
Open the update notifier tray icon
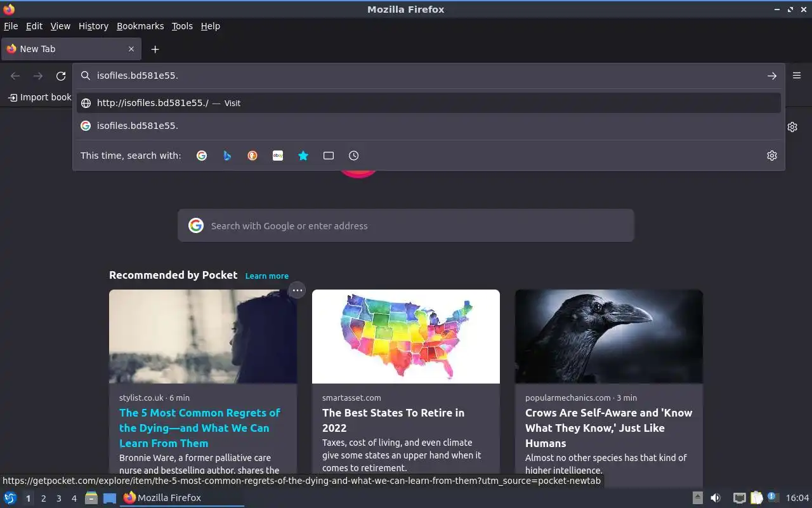(x=772, y=497)
